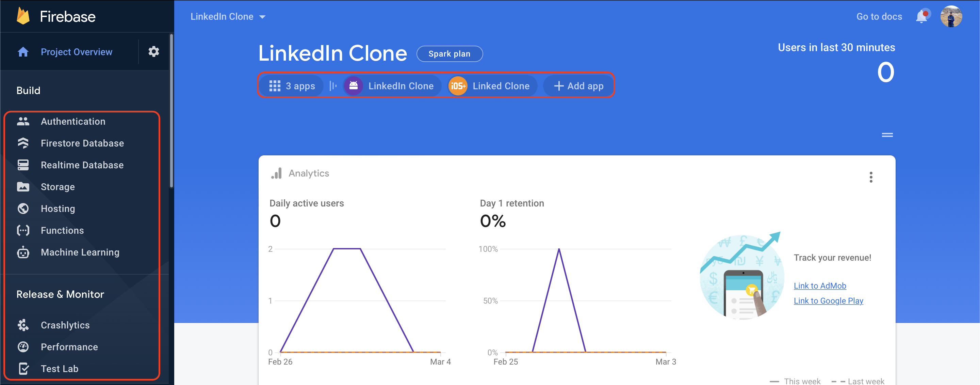Click Go to docs link
The image size is (980, 385).
[879, 16]
